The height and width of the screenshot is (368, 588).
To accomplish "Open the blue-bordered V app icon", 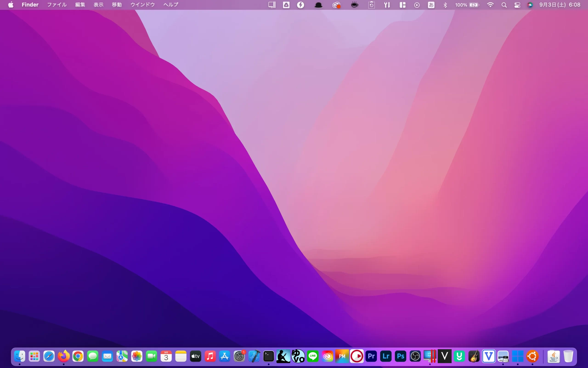I will [489, 356].
